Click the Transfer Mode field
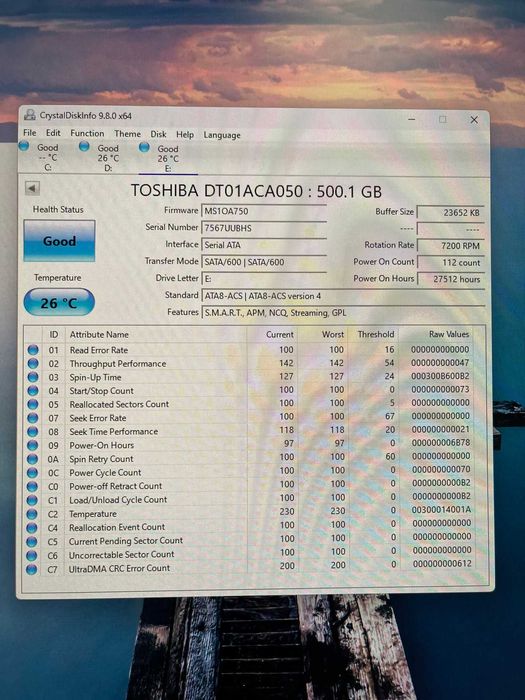The image size is (525, 700). (x=264, y=262)
